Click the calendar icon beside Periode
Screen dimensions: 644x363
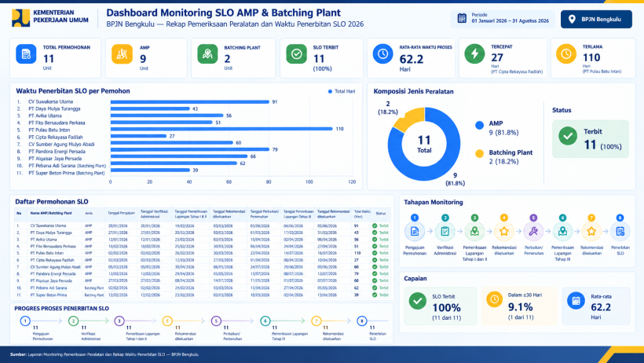pos(462,18)
